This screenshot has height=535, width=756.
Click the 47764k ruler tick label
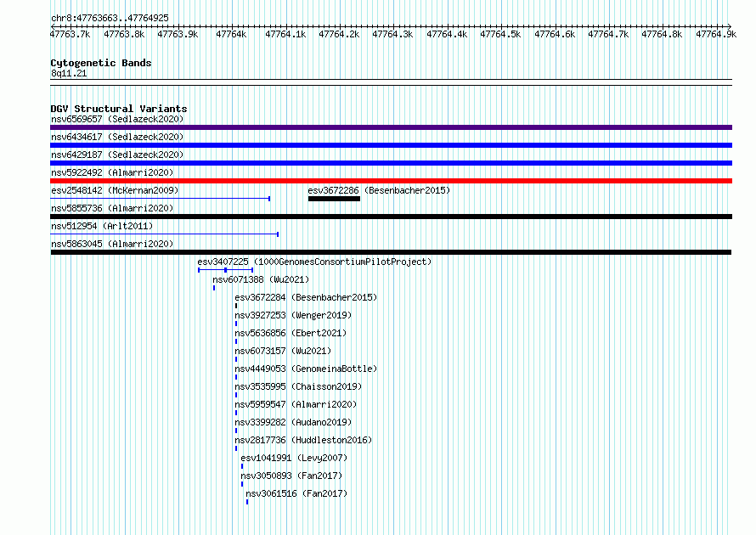tap(231, 34)
